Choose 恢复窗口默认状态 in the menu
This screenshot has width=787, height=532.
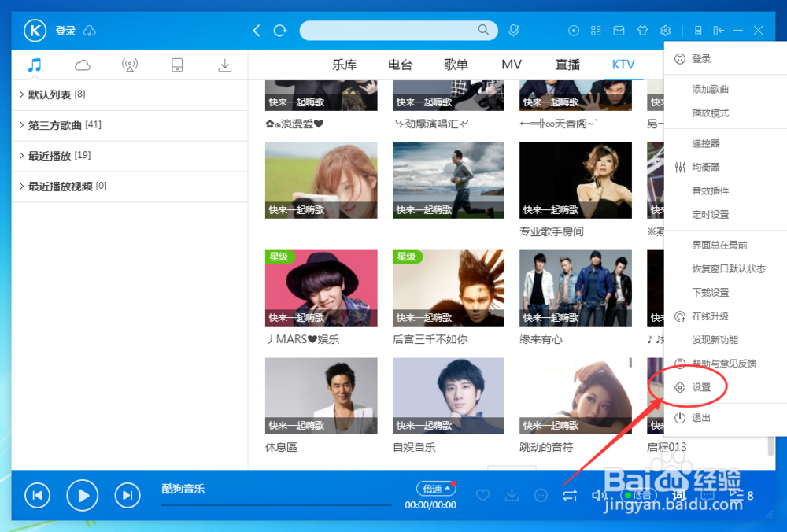coord(729,268)
